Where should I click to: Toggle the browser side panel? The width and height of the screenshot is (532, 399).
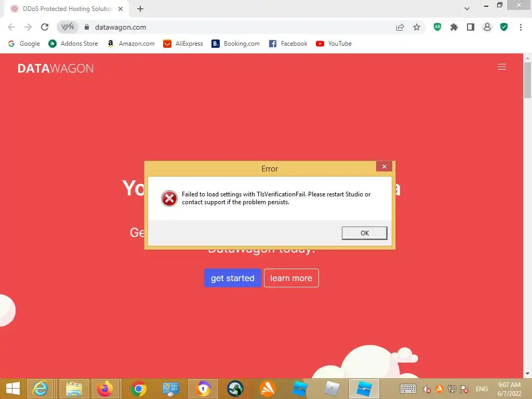pos(471,27)
